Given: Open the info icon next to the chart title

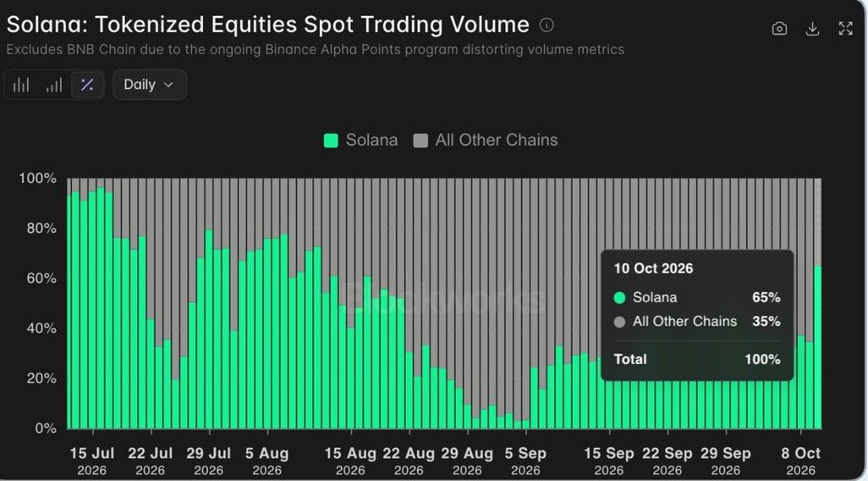Looking at the screenshot, I should point(547,25).
